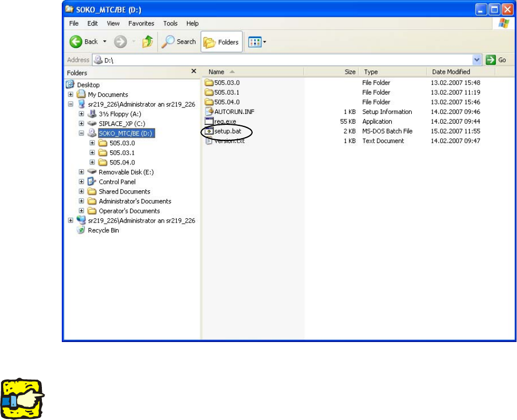Expand the 505.03.1 tree node
517x420 pixels.
92,152
